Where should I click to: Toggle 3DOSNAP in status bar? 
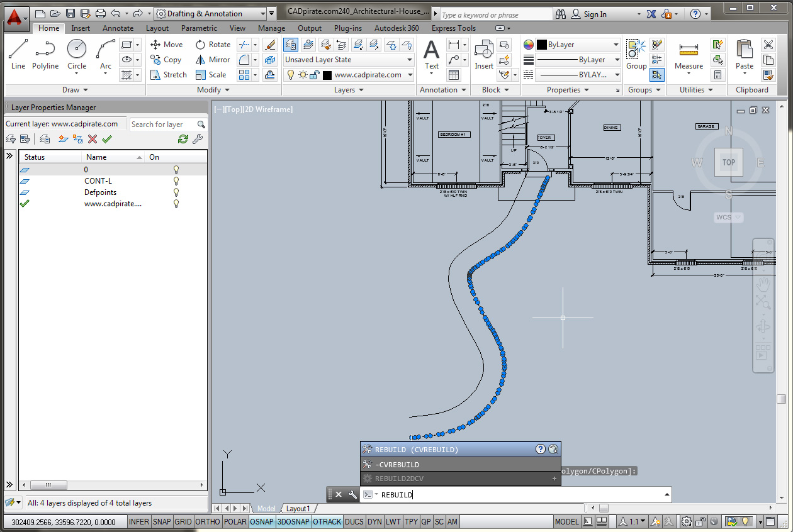click(x=294, y=522)
